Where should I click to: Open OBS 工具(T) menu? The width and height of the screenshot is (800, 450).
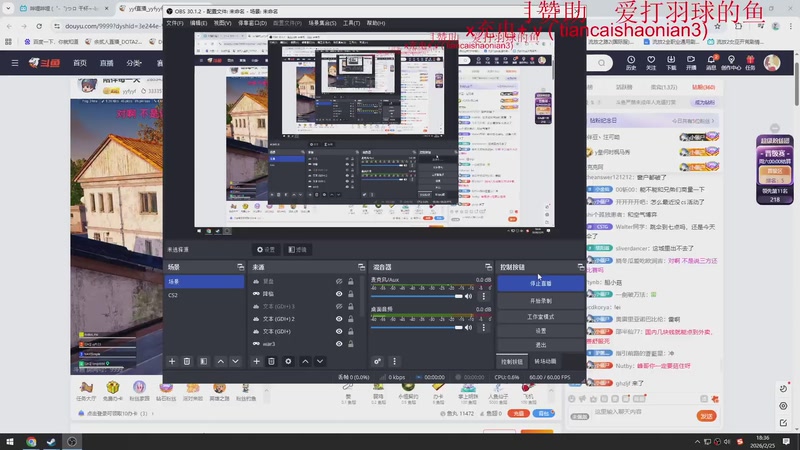point(351,23)
